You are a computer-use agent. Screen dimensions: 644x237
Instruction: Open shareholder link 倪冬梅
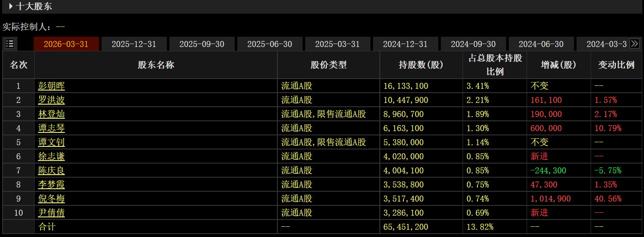[x=52, y=199]
